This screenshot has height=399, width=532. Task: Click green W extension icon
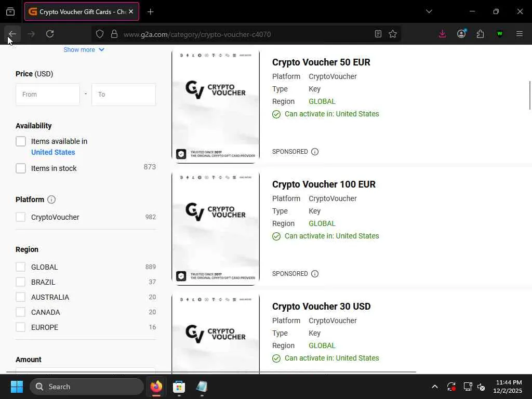[499, 34]
